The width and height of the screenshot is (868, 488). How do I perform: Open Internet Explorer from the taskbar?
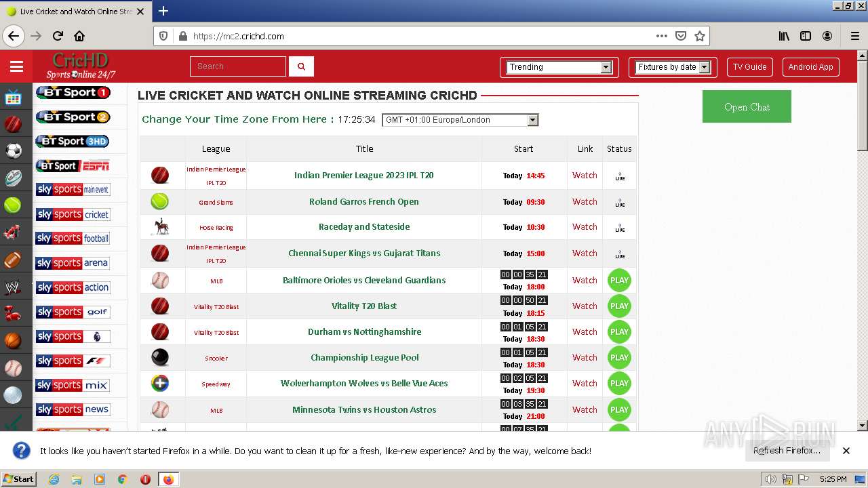[54, 479]
